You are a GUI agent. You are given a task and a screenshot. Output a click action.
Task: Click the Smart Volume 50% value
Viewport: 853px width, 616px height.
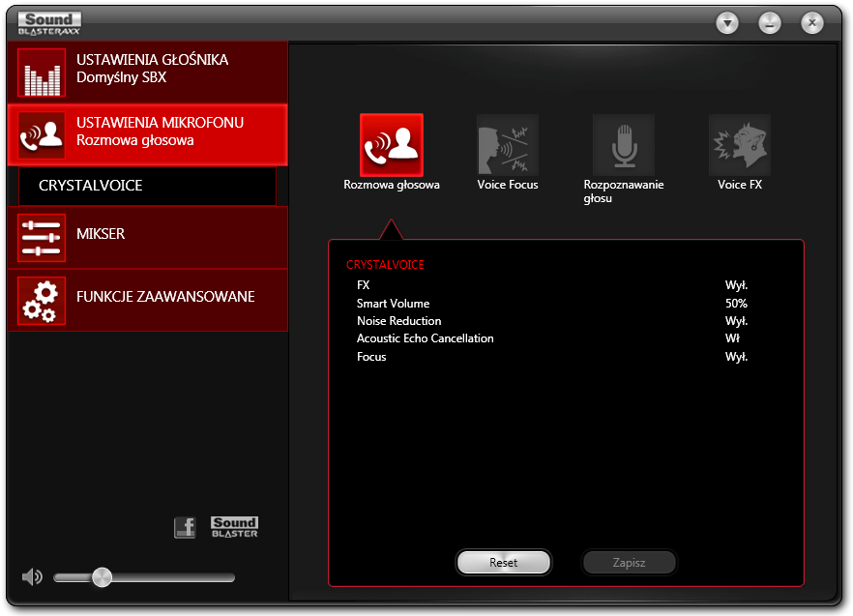point(737,303)
